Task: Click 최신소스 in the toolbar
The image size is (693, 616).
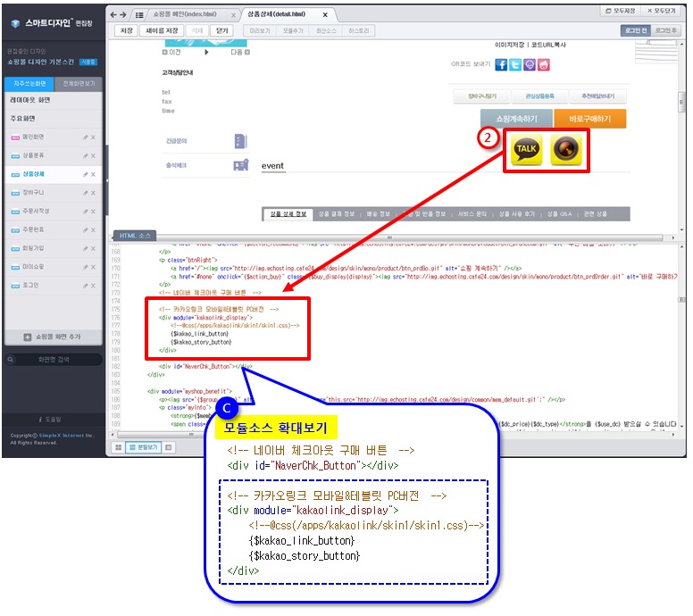Action: 326,31
